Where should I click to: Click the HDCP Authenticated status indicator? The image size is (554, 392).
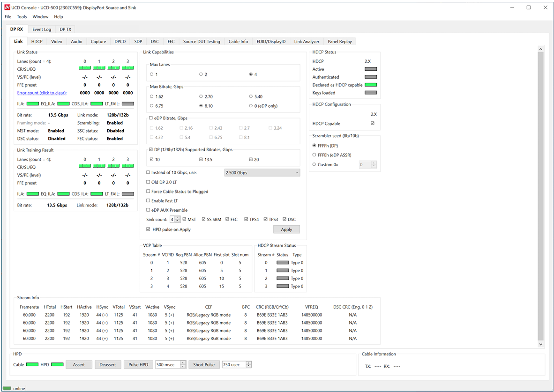(371, 77)
